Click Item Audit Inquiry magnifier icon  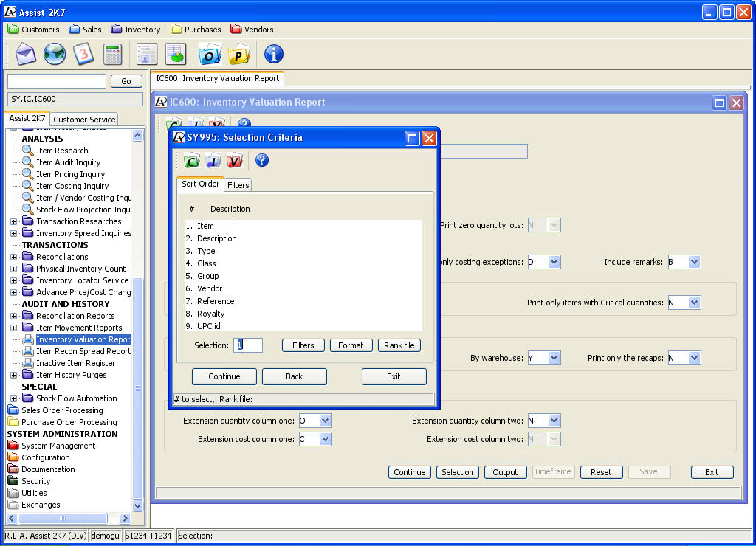click(28, 162)
